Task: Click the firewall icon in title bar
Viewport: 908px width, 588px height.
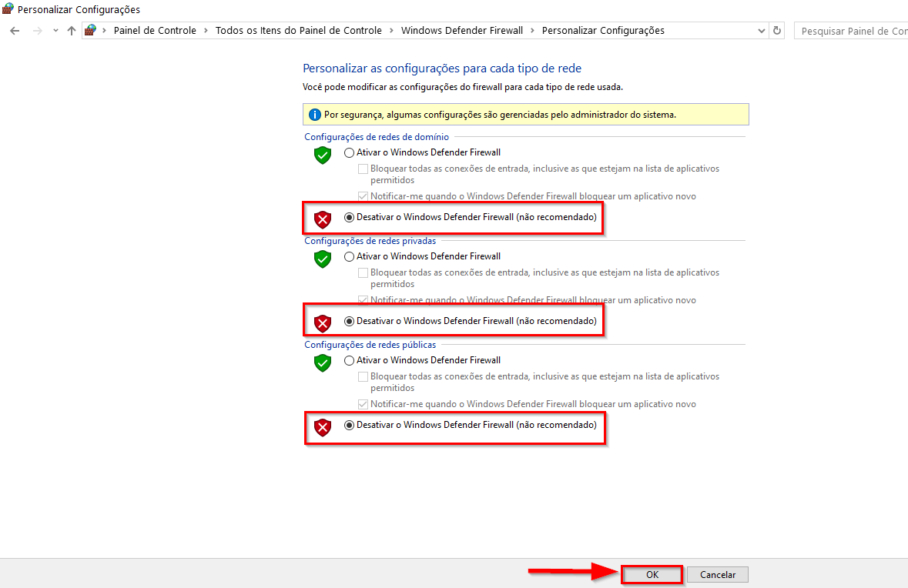Action: tap(8, 8)
